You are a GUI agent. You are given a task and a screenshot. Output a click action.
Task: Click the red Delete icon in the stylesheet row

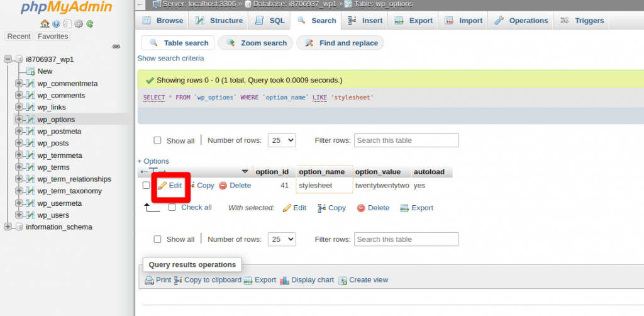tap(223, 186)
